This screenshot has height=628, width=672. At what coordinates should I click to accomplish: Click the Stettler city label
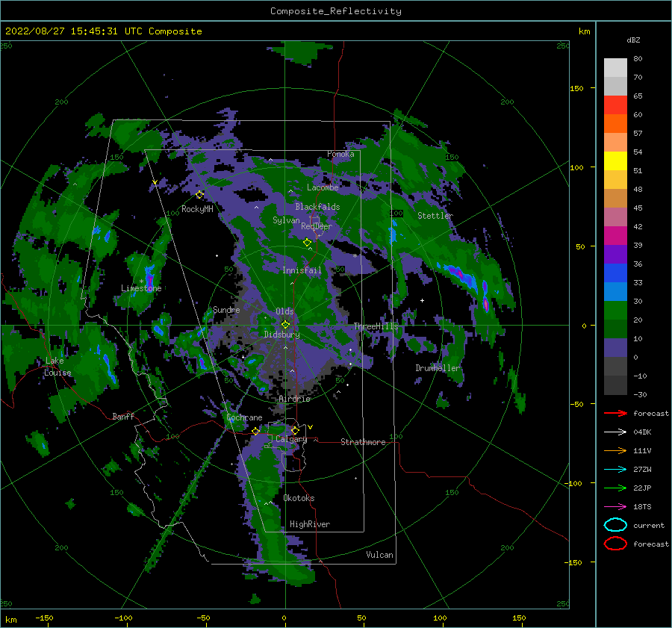(435, 216)
